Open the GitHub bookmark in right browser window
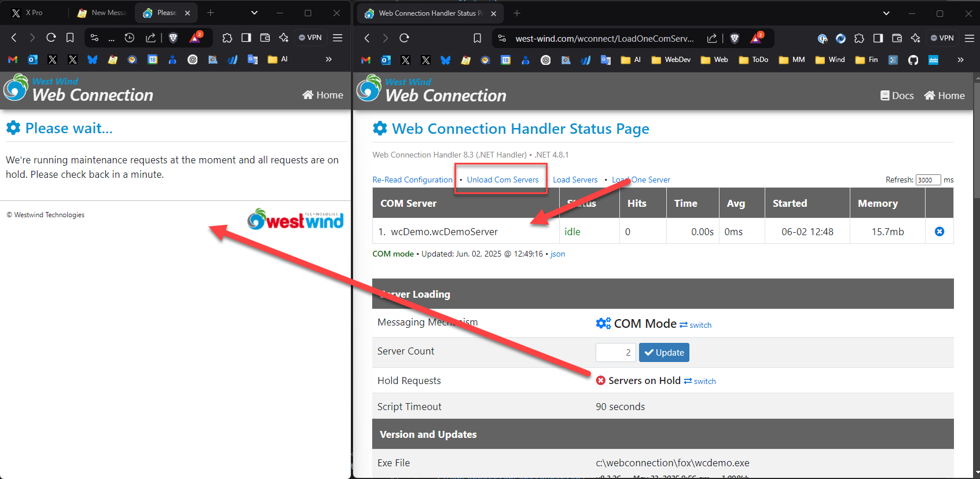Image resolution: width=980 pixels, height=479 pixels. [x=913, y=60]
